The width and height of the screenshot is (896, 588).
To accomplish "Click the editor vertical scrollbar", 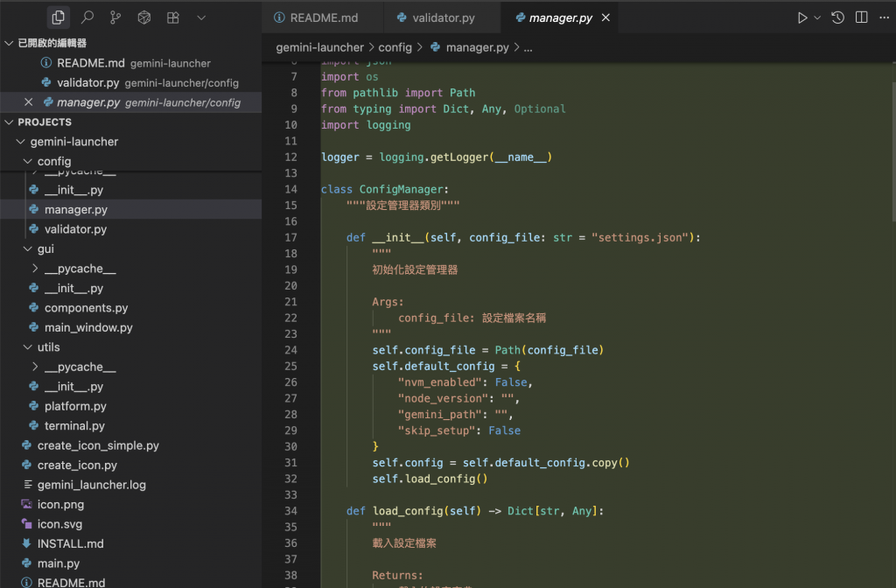I will tap(892, 151).
